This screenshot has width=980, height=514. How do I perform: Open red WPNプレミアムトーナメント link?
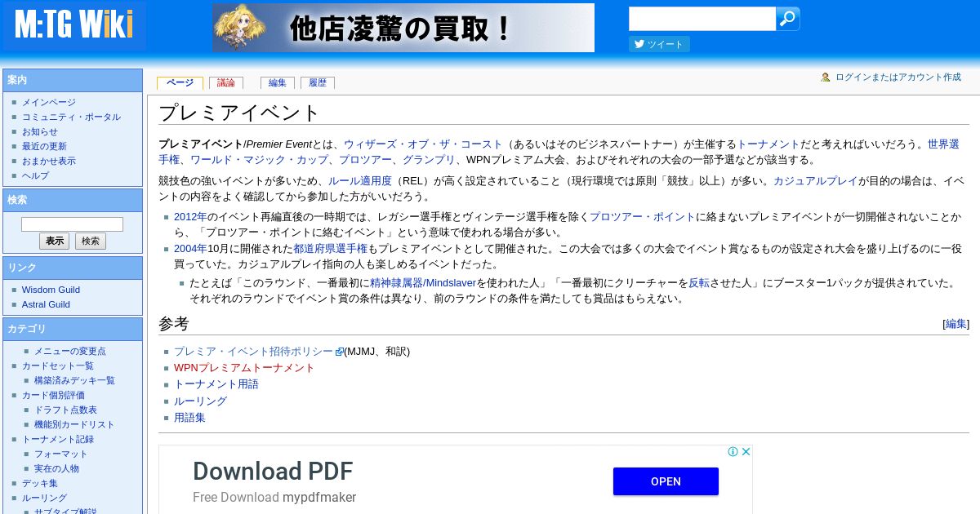(244, 368)
